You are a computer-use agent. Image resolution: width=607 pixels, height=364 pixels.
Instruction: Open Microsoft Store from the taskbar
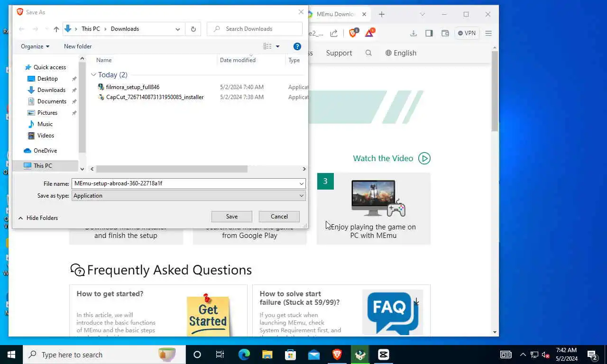(x=291, y=355)
